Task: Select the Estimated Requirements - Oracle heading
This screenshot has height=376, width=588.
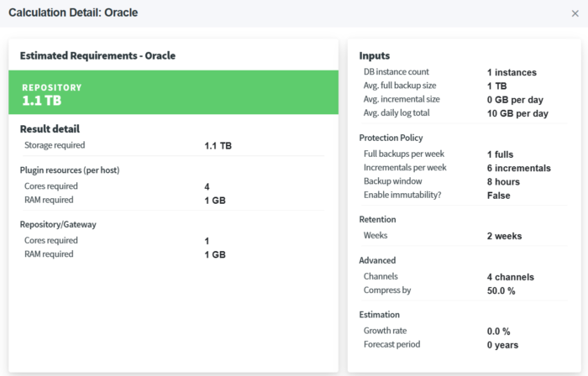Action: click(x=97, y=55)
